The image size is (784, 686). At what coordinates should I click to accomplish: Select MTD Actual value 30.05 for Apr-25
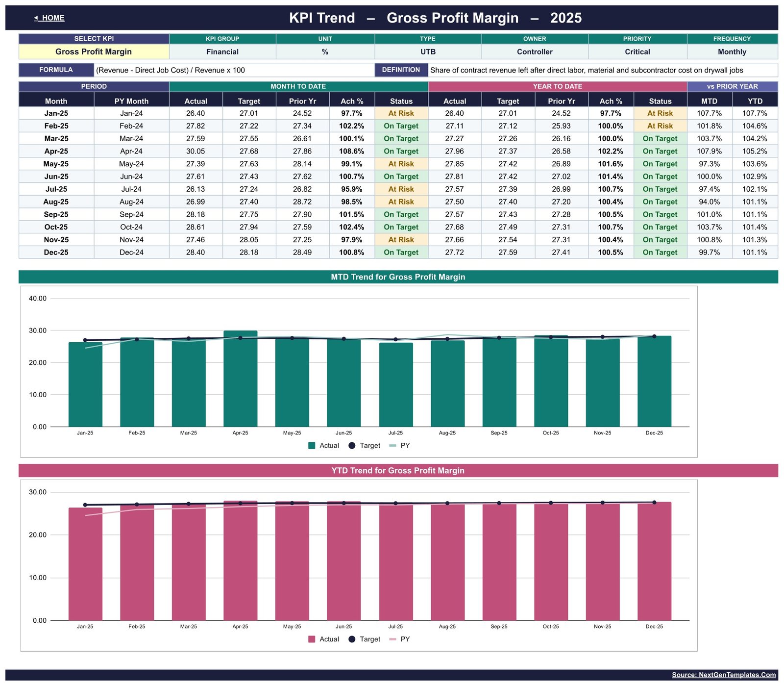coord(196,151)
